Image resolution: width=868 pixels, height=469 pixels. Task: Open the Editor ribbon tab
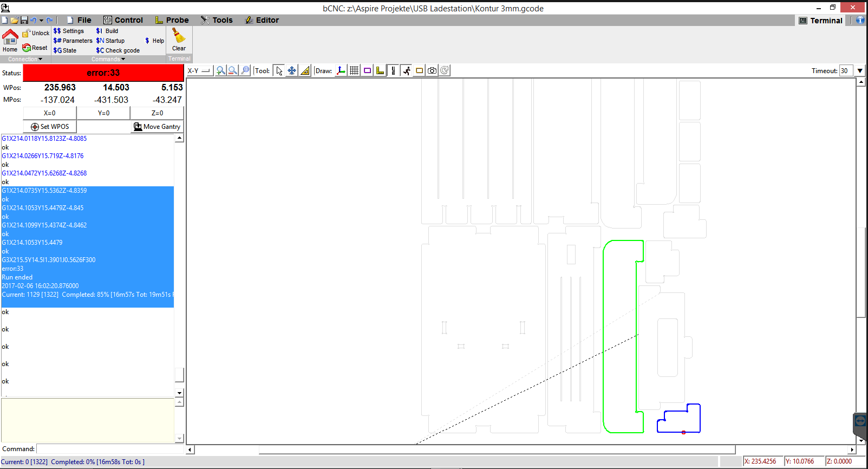click(x=262, y=20)
